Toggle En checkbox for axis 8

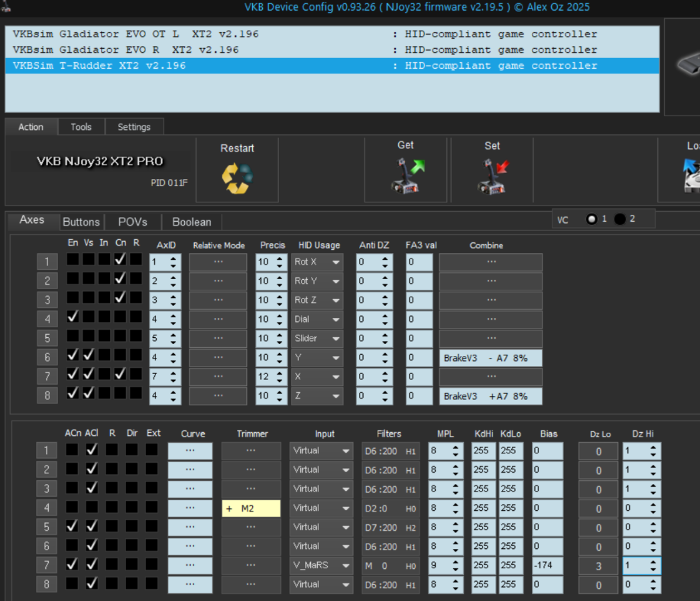73,393
